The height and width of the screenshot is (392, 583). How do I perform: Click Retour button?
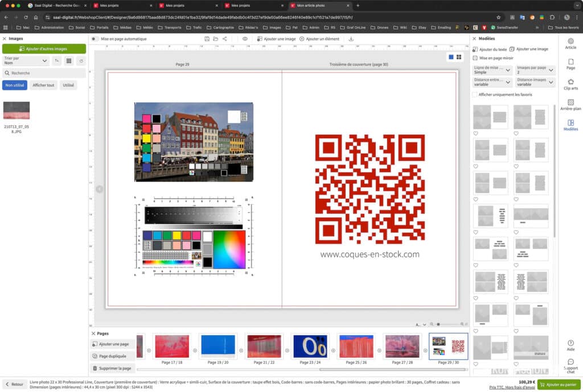[x=14, y=384]
